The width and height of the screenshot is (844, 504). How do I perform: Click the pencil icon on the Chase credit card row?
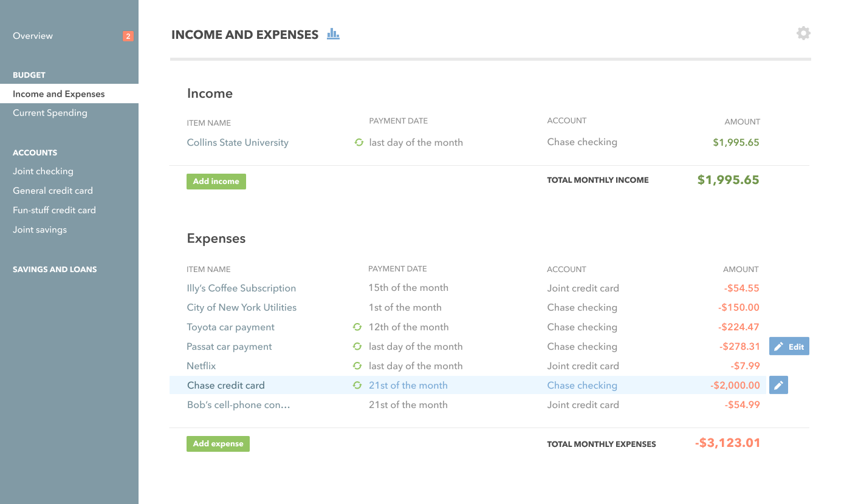coord(778,385)
